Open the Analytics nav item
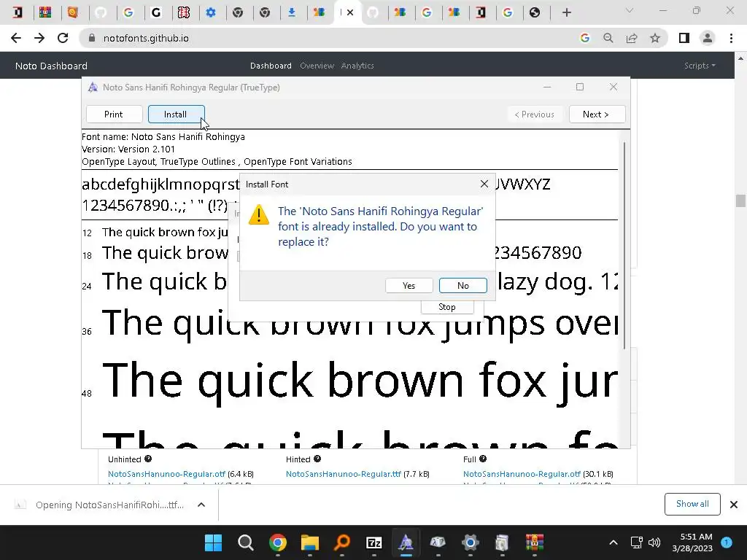This screenshot has height=560, width=747. (357, 66)
